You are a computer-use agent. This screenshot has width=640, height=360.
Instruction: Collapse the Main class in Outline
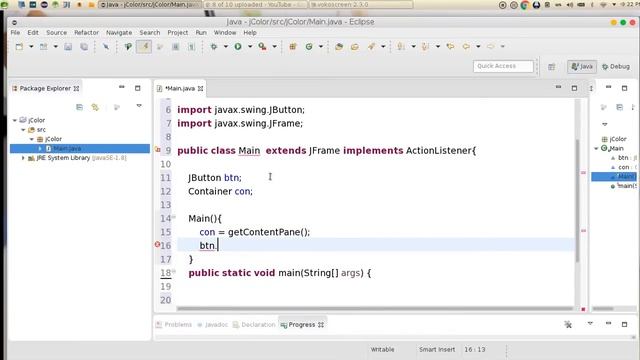coord(596,148)
